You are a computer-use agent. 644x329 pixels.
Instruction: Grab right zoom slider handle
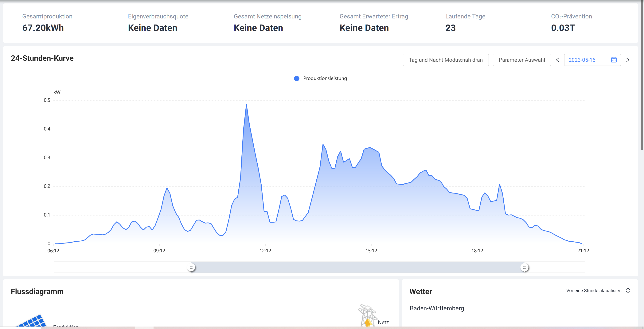click(x=524, y=267)
